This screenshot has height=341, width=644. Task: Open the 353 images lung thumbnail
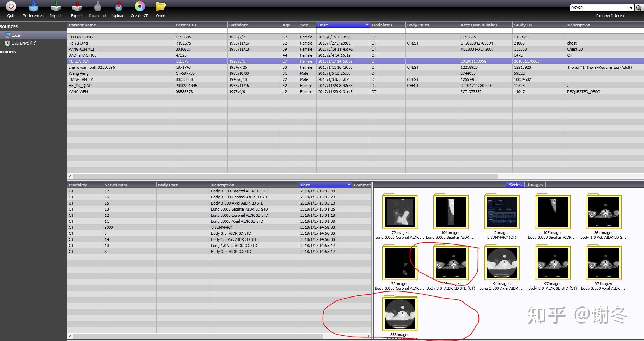point(400,314)
